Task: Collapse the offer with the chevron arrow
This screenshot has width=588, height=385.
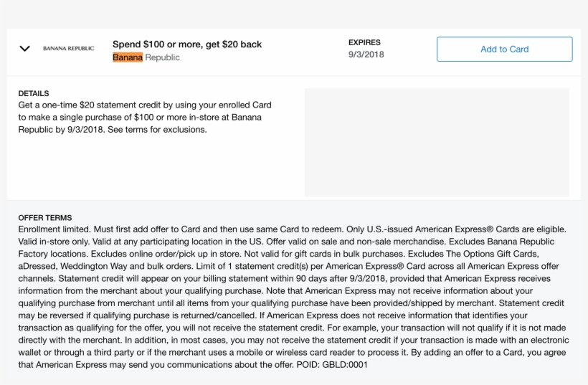Action: pyautogui.click(x=25, y=49)
